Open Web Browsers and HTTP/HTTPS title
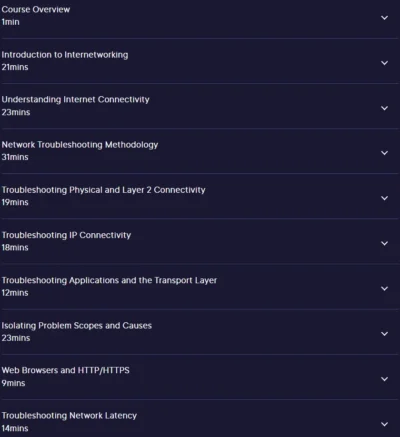 (x=65, y=371)
